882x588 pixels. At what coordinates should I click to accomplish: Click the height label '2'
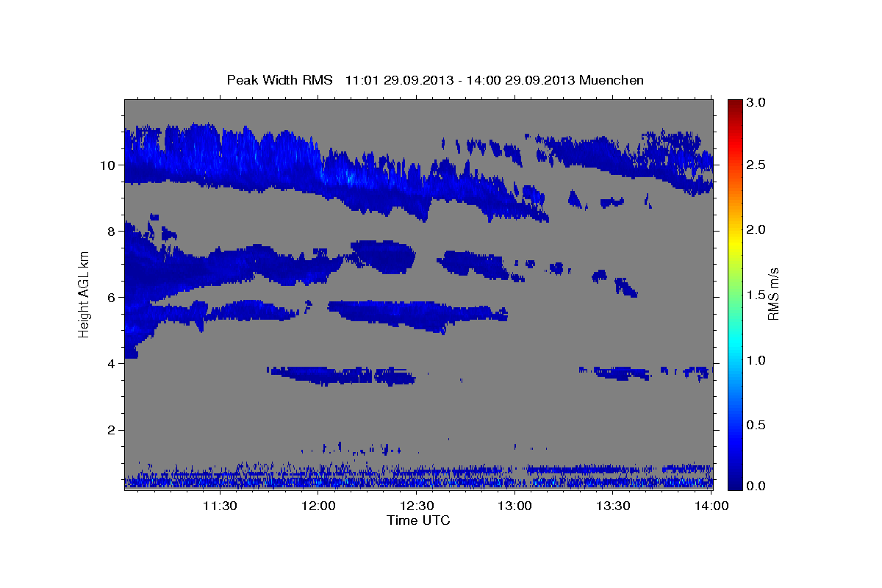coord(113,430)
